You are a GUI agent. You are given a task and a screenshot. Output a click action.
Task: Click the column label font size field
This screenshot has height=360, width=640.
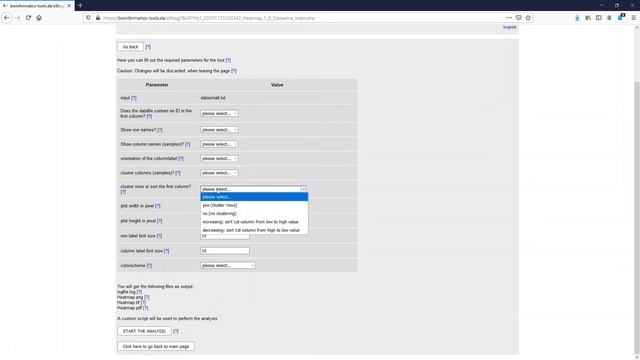click(225, 251)
